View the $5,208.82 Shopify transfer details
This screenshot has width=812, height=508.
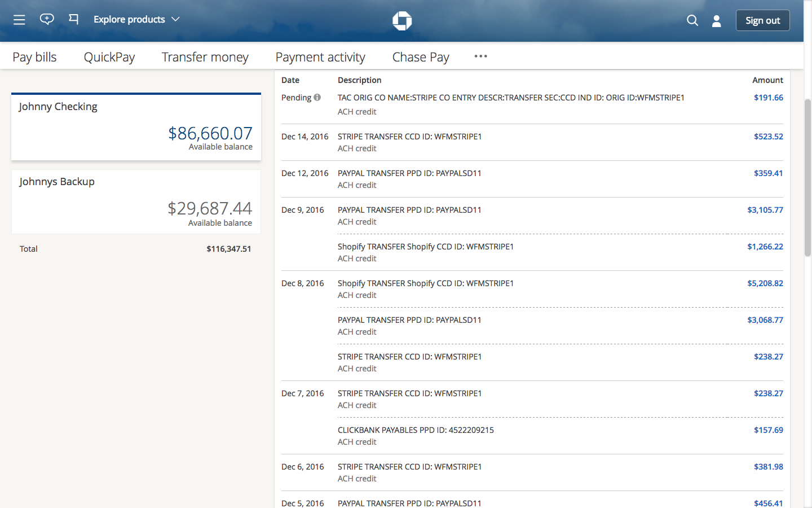pyautogui.click(x=765, y=283)
